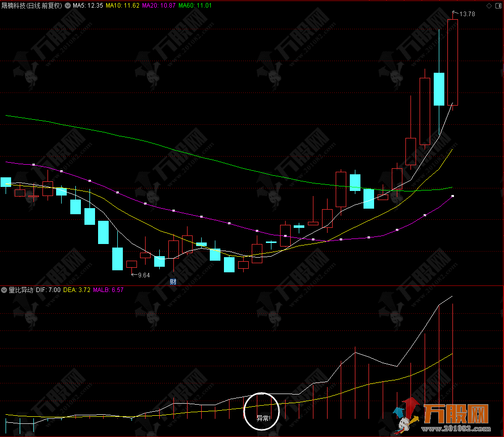Click the 异常! circled alert marker
The height and width of the screenshot is (437, 504).
point(261,411)
